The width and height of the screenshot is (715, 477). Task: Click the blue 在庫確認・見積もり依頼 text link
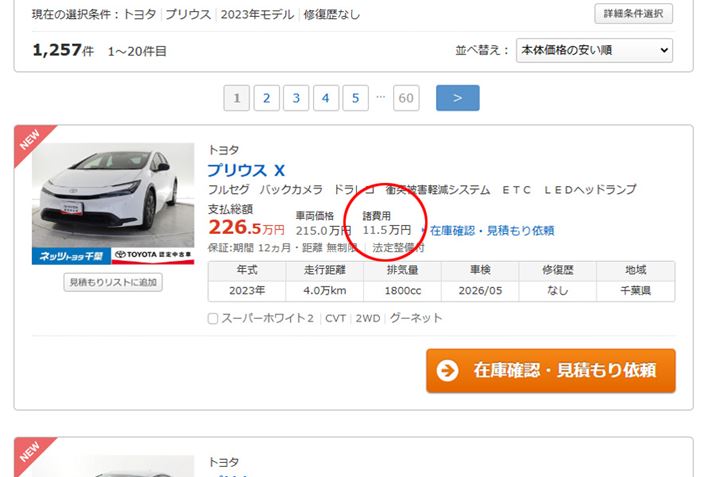coord(492,231)
